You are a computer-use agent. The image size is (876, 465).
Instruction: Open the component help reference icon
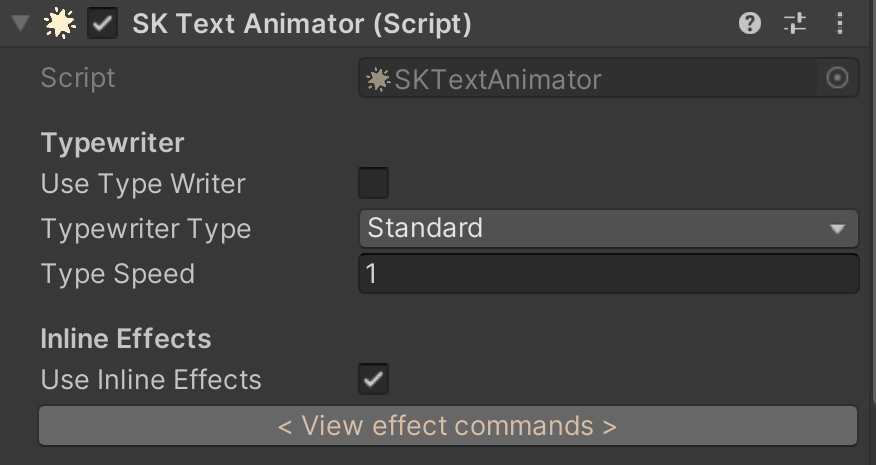(x=749, y=23)
